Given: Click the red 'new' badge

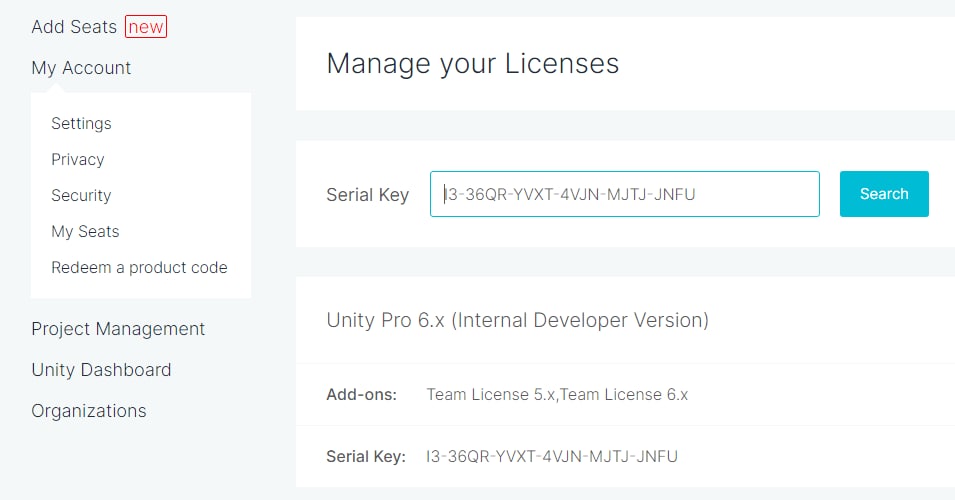Looking at the screenshot, I should (146, 27).
